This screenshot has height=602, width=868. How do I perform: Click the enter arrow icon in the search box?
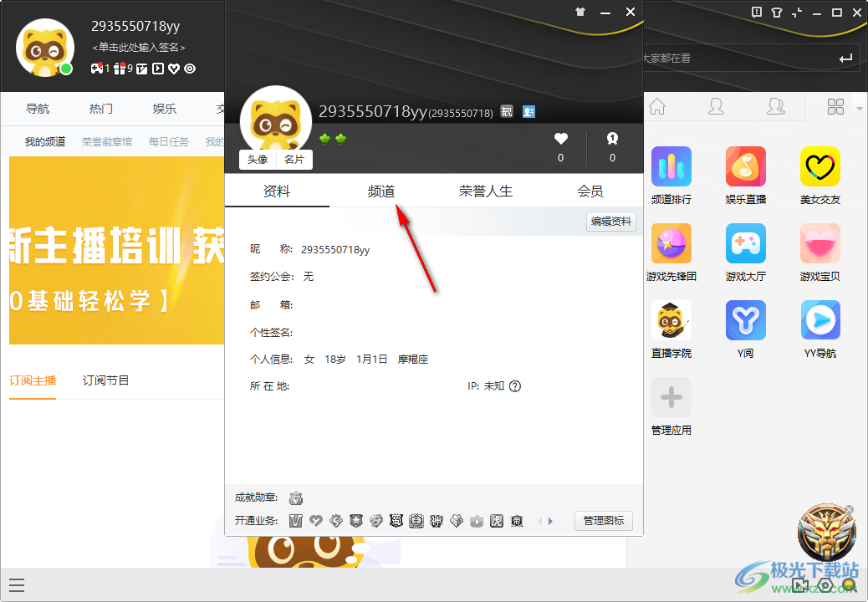(x=845, y=58)
